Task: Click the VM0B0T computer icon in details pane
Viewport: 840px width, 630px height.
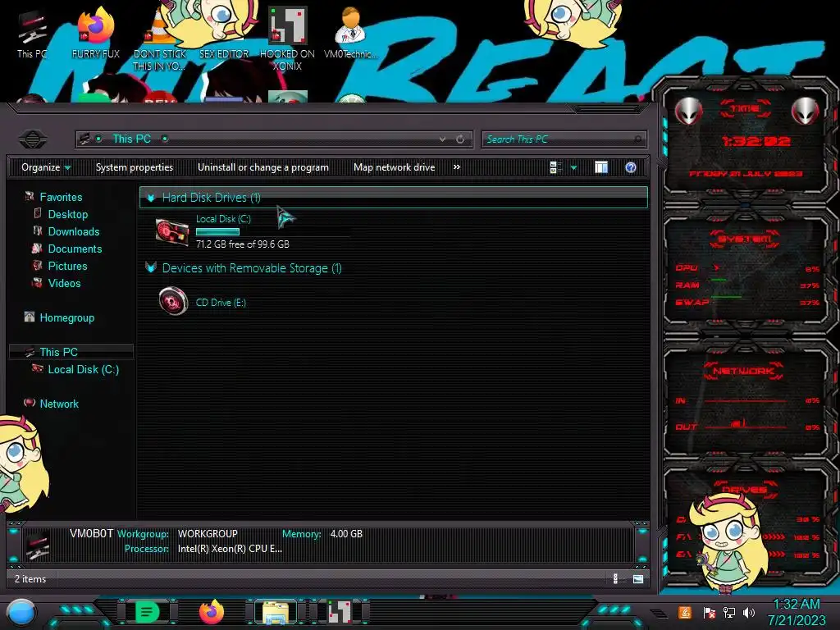Action: 38,544
